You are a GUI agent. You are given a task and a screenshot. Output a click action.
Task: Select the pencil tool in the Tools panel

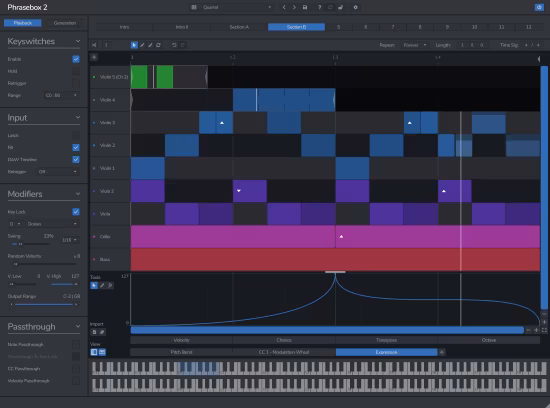pos(102,285)
